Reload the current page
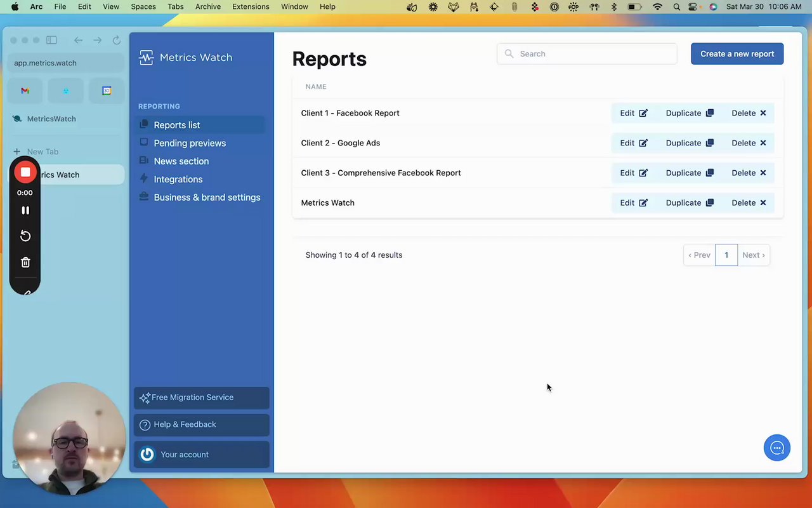Screen dimensions: 812x508 [x=117, y=40]
